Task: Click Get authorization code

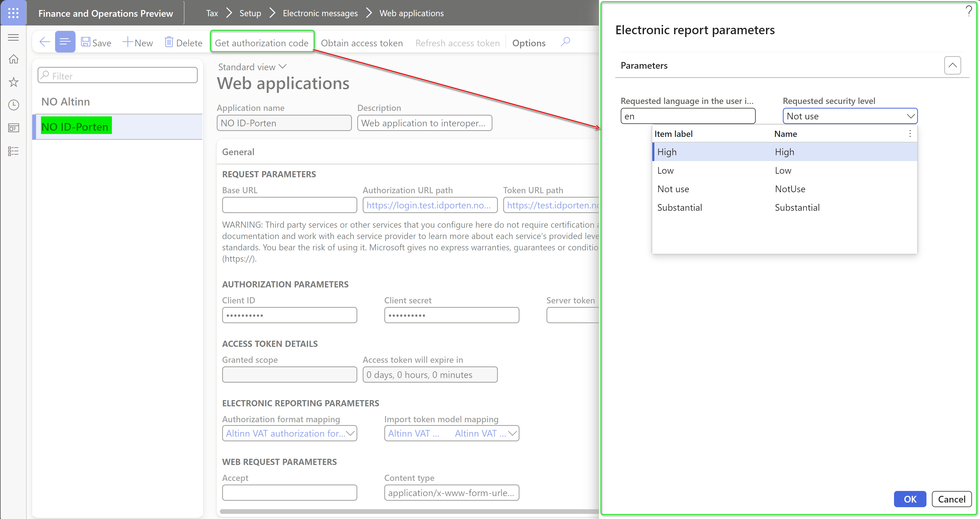Action: point(262,42)
